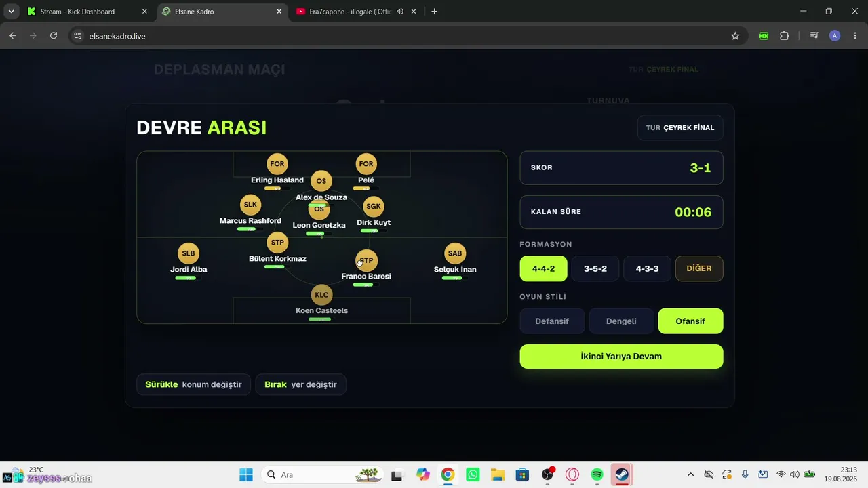The height and width of the screenshot is (488, 868).
Task: Open the Chrome extensions puzzle icon
Action: [x=785, y=36]
